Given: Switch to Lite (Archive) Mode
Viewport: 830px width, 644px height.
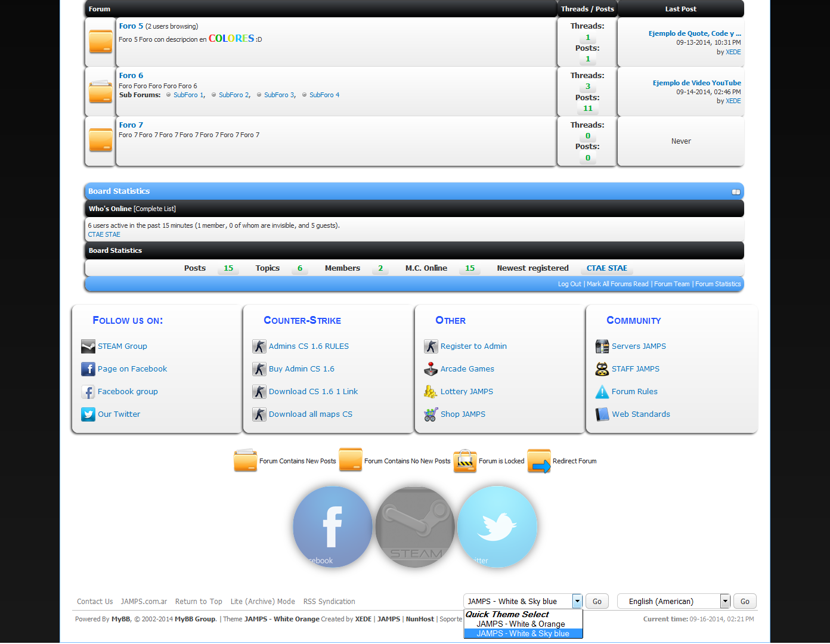Looking at the screenshot, I should click(x=263, y=602).
